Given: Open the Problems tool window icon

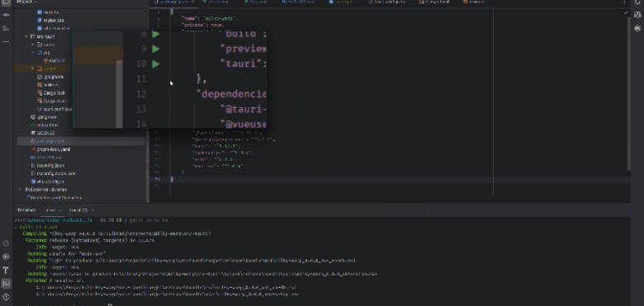Looking at the screenshot, I should (x=6, y=297).
